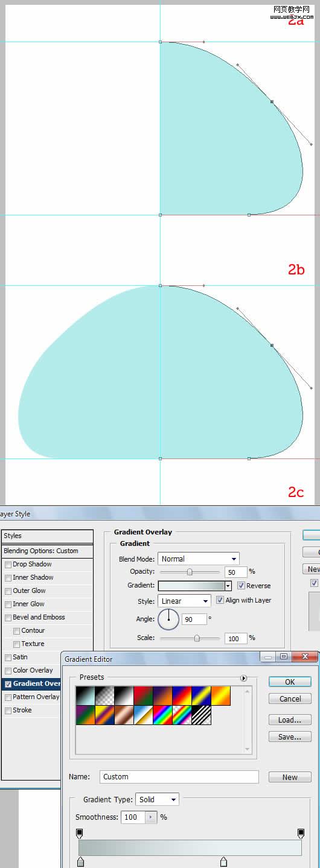Screen dimensions: 320x868
Task: Select the foreground-to-transparent checkered preset
Action: (x=104, y=696)
